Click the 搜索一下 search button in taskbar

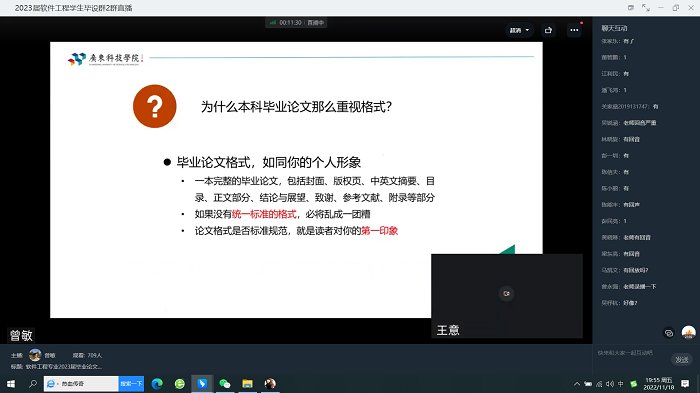(131, 384)
